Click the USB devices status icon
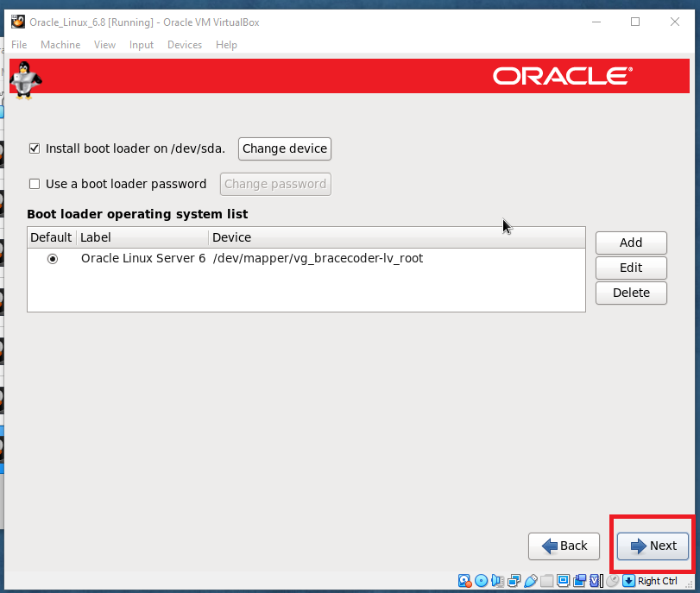700x593 pixels. pyautogui.click(x=531, y=581)
